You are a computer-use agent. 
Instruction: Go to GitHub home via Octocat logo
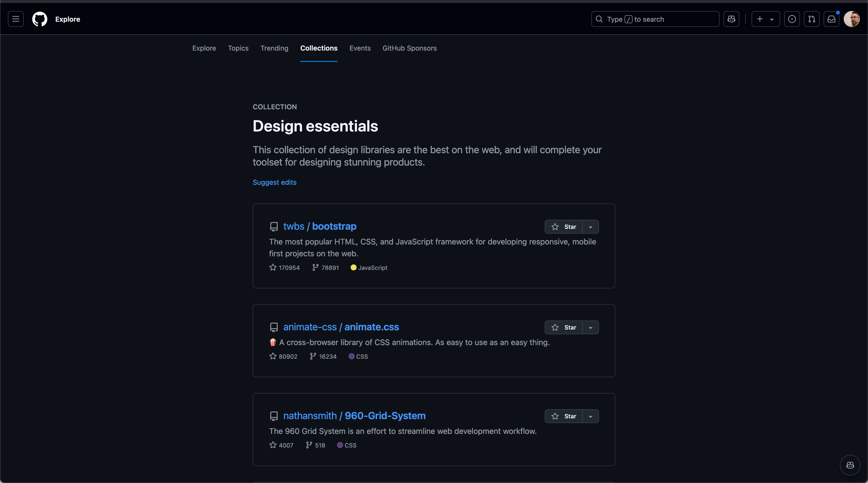coord(40,19)
